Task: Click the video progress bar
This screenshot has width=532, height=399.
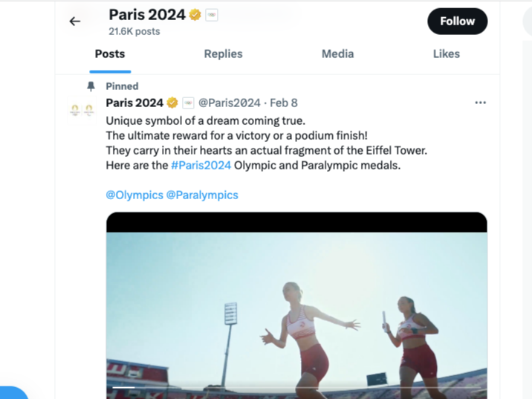Action: 296,387
